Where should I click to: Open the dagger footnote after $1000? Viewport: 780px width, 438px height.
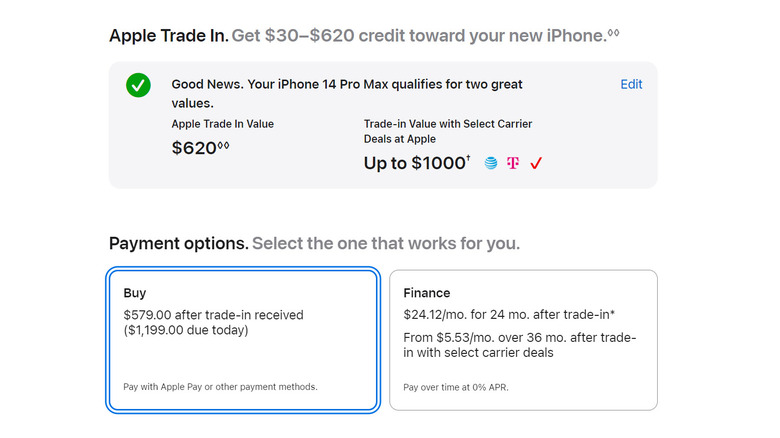pyautogui.click(x=467, y=158)
